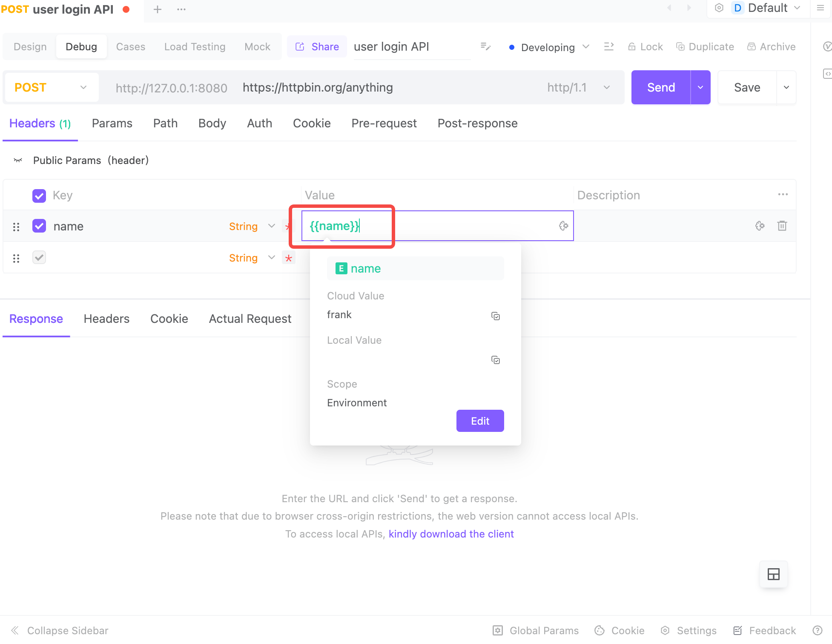Click the Edit button for name variable
Image resolution: width=832 pixels, height=644 pixels.
pos(480,420)
